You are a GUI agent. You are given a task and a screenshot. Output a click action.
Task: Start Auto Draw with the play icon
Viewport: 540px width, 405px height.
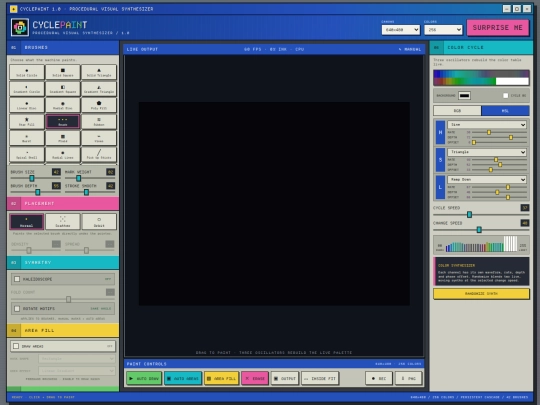144,378
